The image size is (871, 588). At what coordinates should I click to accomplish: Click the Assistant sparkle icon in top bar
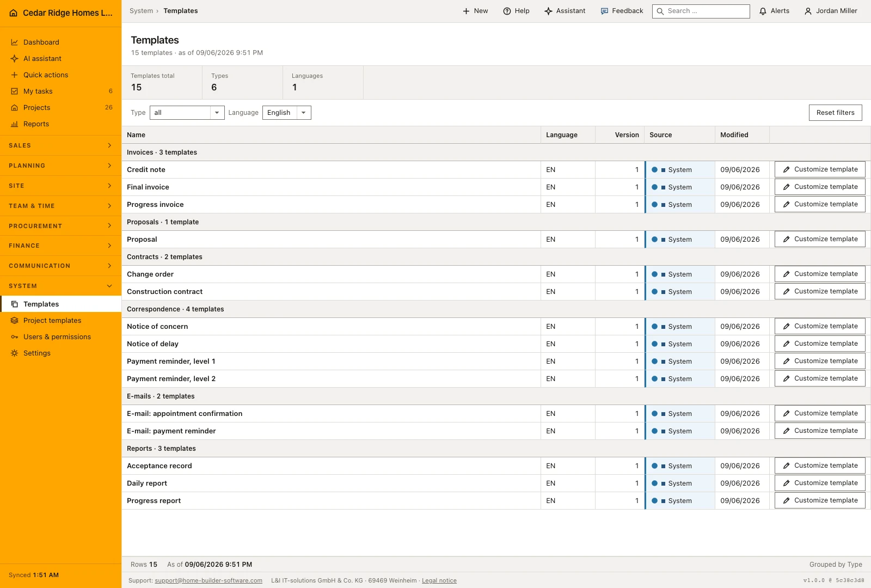point(548,11)
